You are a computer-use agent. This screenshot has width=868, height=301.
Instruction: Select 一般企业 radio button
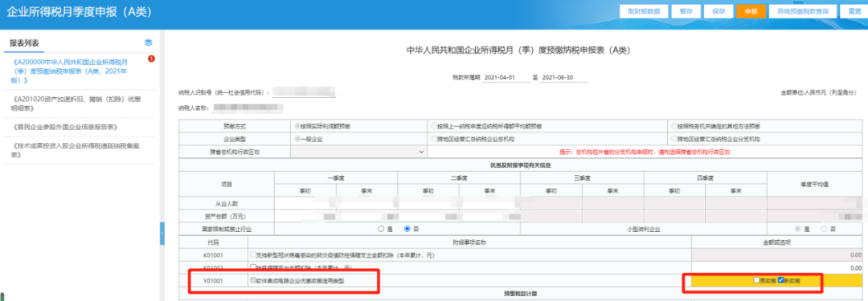(x=297, y=139)
